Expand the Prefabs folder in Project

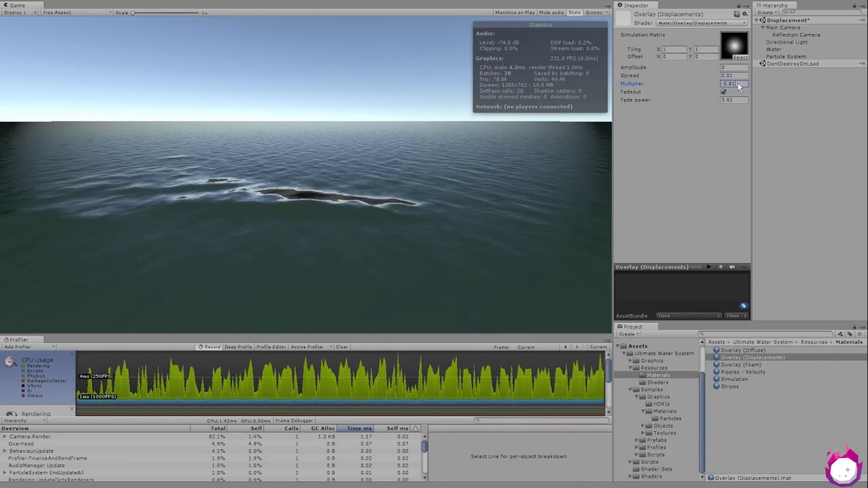tap(637, 441)
